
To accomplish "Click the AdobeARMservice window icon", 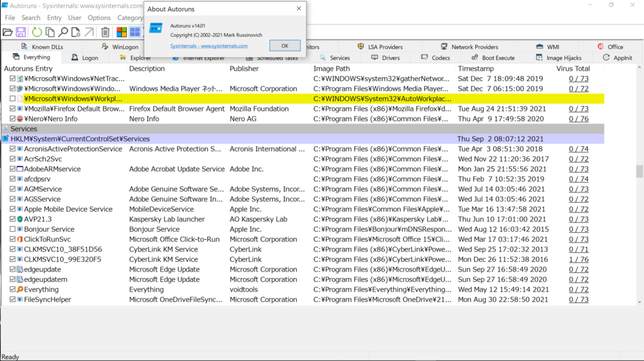I will (20, 169).
